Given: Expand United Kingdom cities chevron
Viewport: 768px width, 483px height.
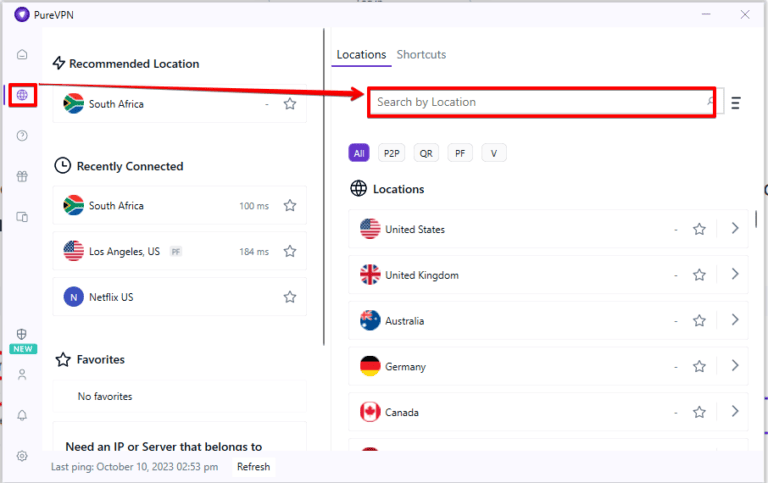Looking at the screenshot, I should tap(735, 274).
